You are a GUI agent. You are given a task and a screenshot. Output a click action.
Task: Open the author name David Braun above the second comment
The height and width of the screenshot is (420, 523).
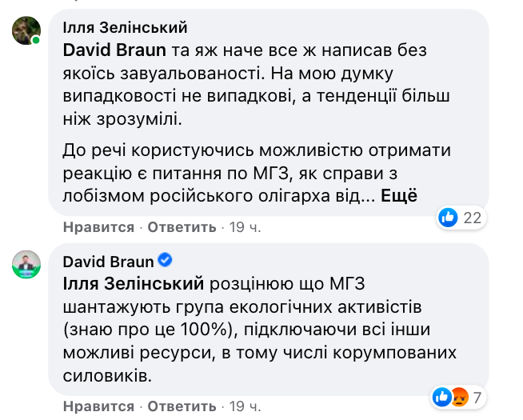108,260
